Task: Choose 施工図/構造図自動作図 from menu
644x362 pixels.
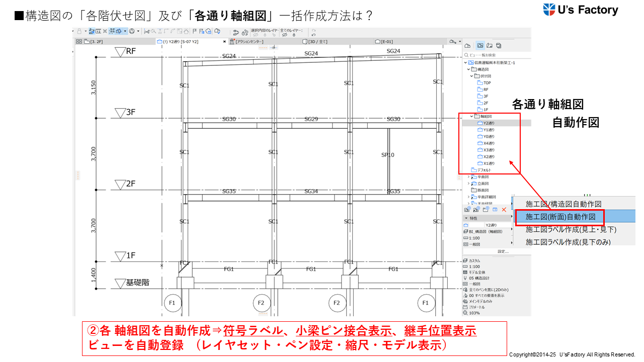Action: 563,204
